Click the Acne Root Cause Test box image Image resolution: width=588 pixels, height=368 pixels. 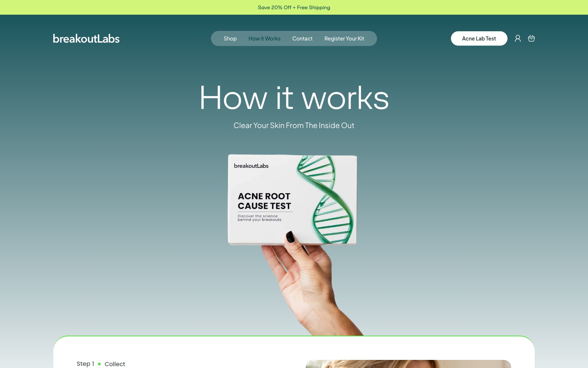292,199
